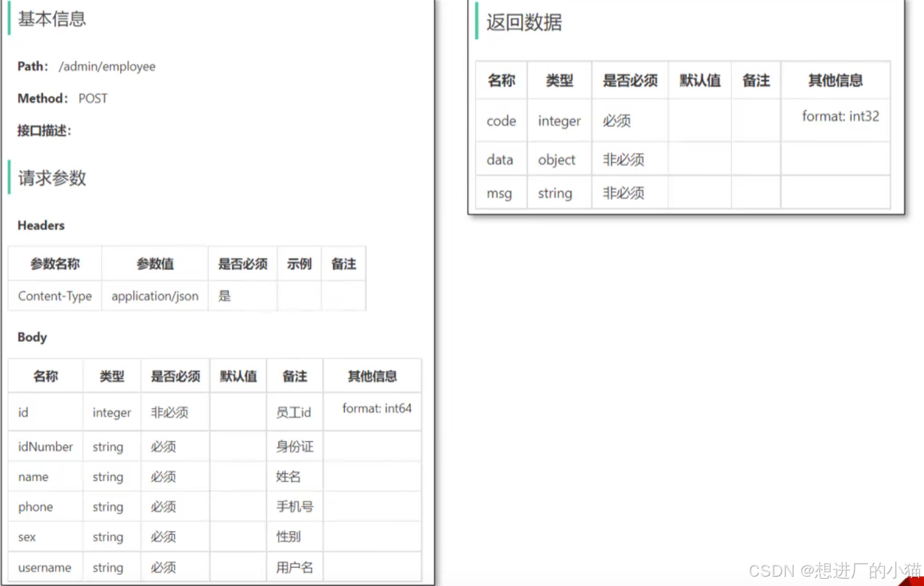This screenshot has width=924, height=586.
Task: Select the data field name cell
Action: pyautogui.click(x=501, y=159)
